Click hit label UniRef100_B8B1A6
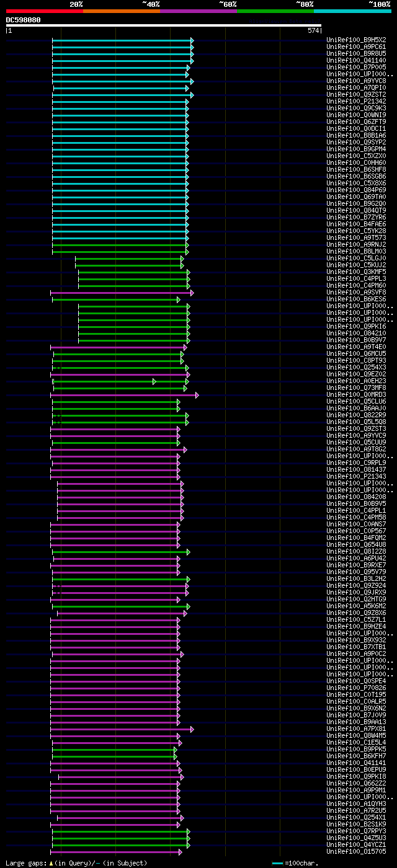Screen dimensions: 397x868 click(356, 136)
